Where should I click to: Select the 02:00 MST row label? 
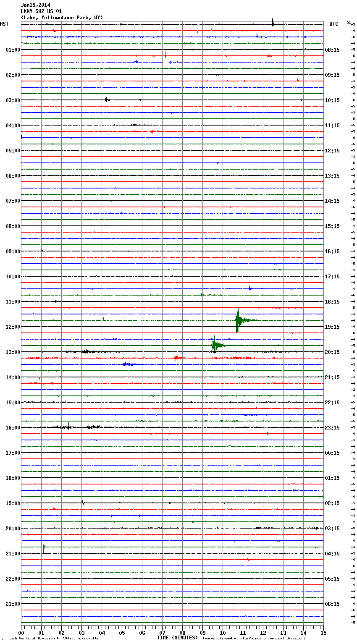(x=13, y=75)
